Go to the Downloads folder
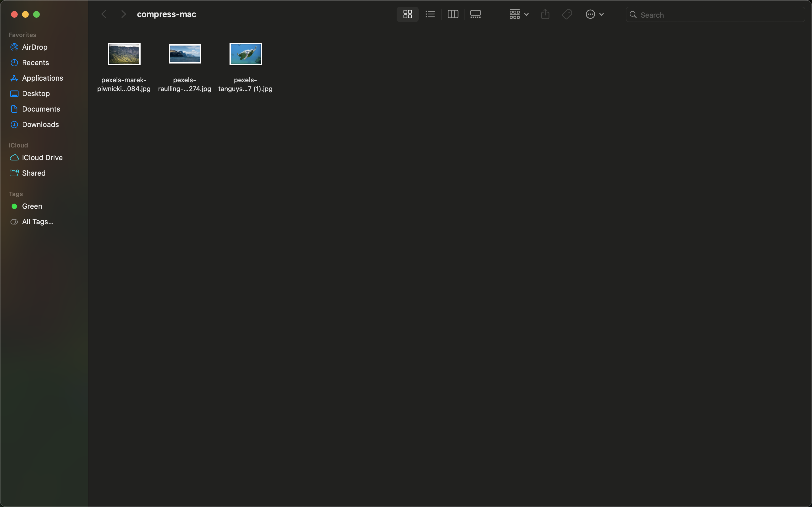The height and width of the screenshot is (507, 812). point(40,124)
